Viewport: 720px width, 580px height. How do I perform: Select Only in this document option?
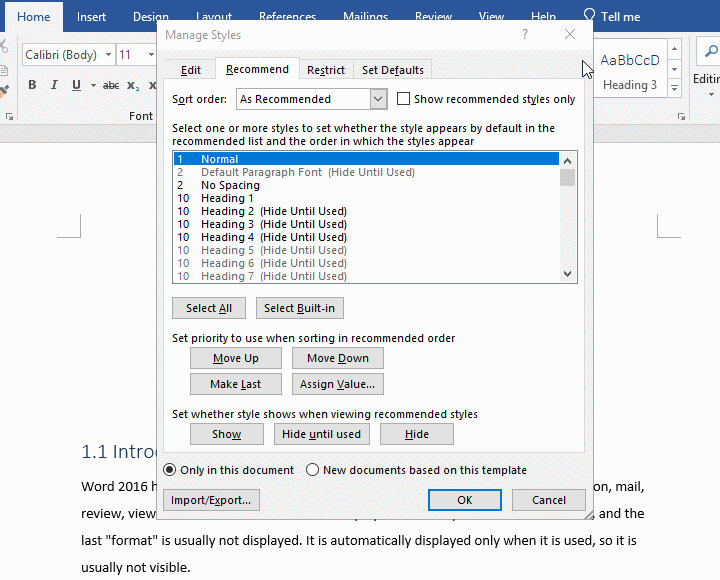tap(169, 470)
